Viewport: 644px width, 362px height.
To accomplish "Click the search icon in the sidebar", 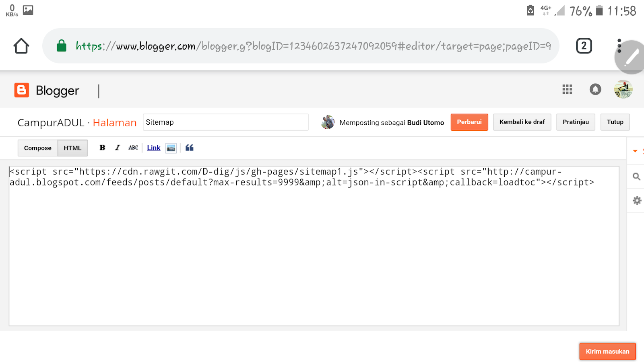I will click(x=636, y=177).
